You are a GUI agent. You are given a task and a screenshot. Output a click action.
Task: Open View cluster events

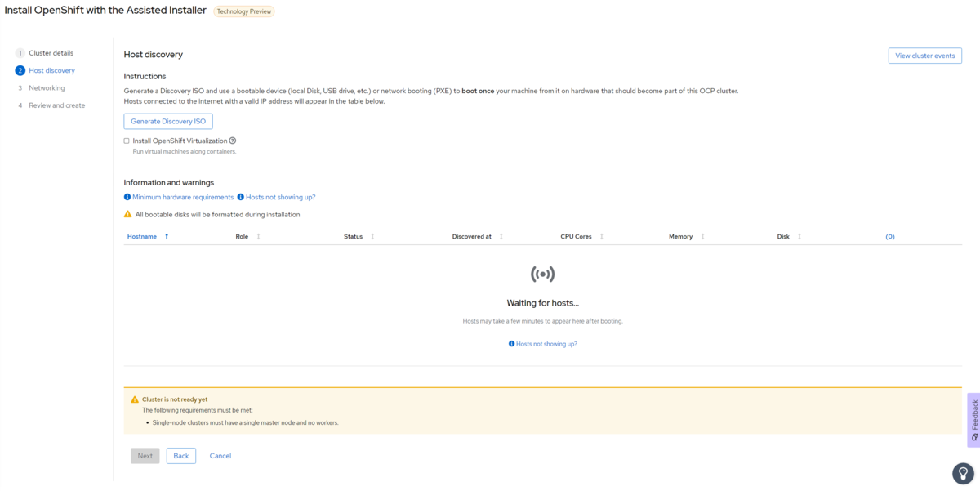tap(924, 56)
